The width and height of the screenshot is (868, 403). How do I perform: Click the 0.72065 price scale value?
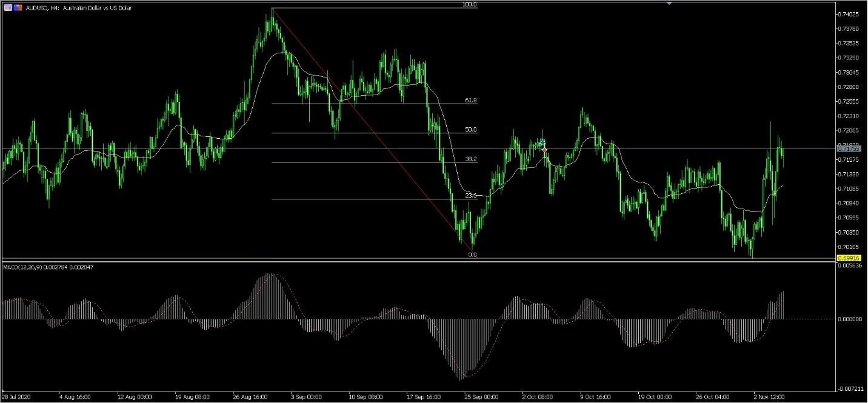850,130
